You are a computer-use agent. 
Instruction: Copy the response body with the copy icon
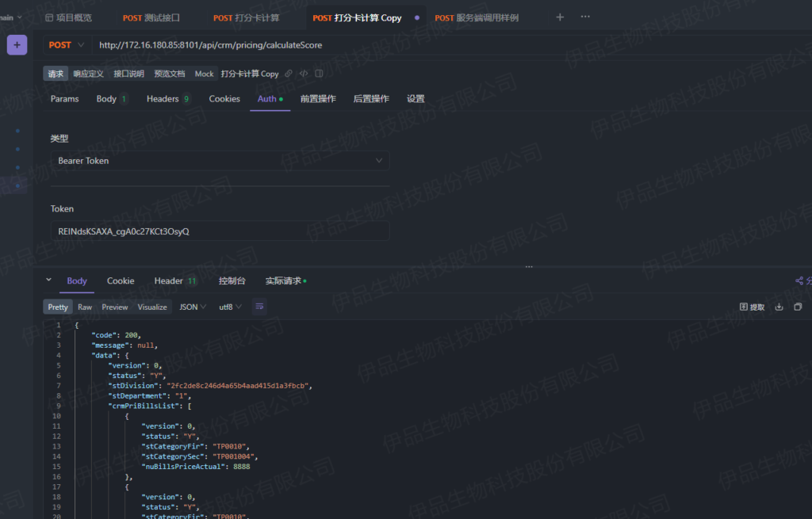[798, 307]
